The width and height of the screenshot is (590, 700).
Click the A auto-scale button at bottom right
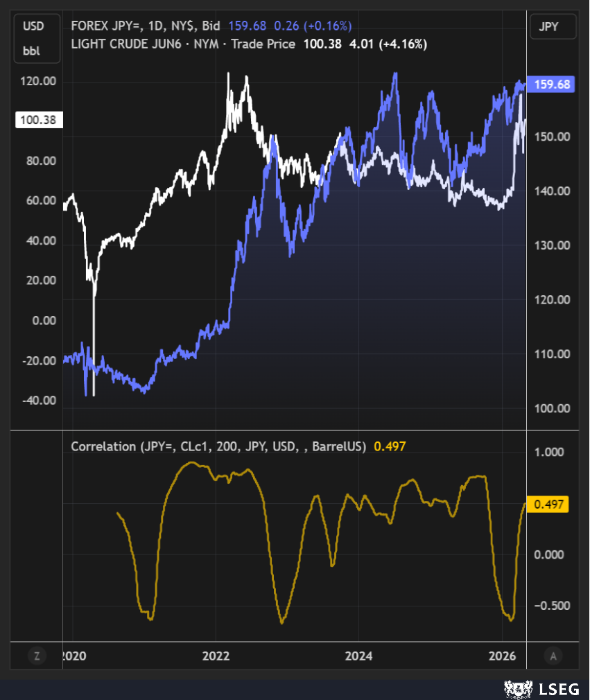(553, 656)
